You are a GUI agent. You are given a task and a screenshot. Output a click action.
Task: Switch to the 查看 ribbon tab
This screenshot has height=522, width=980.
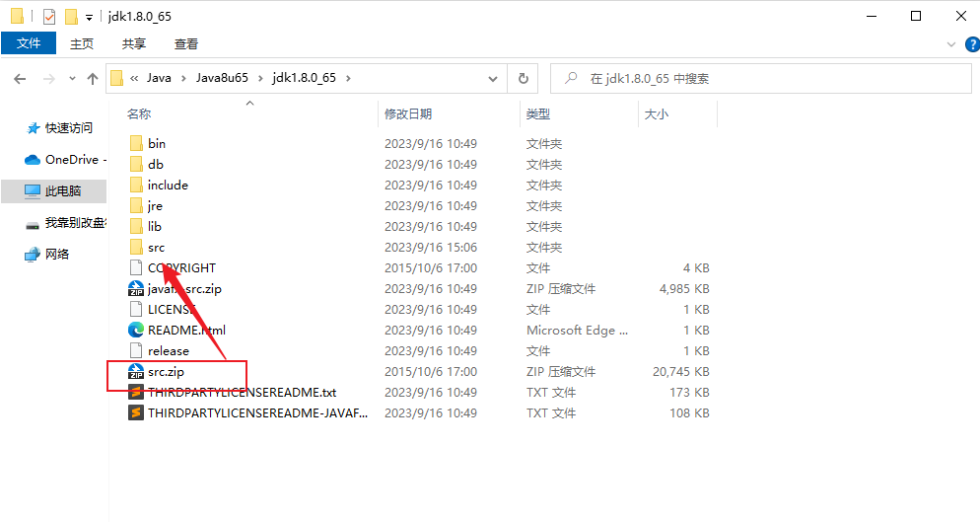pyautogui.click(x=185, y=43)
